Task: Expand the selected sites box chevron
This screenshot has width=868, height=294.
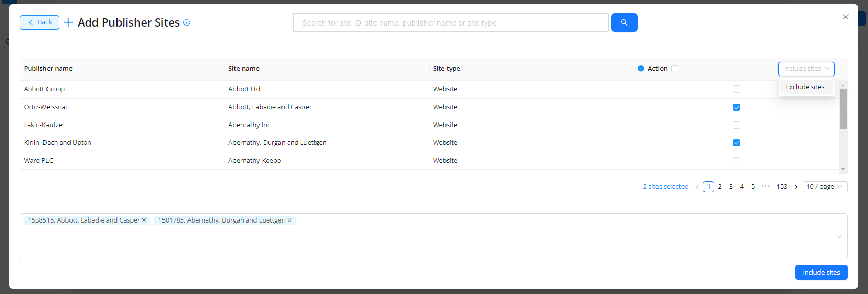Action: pyautogui.click(x=839, y=236)
